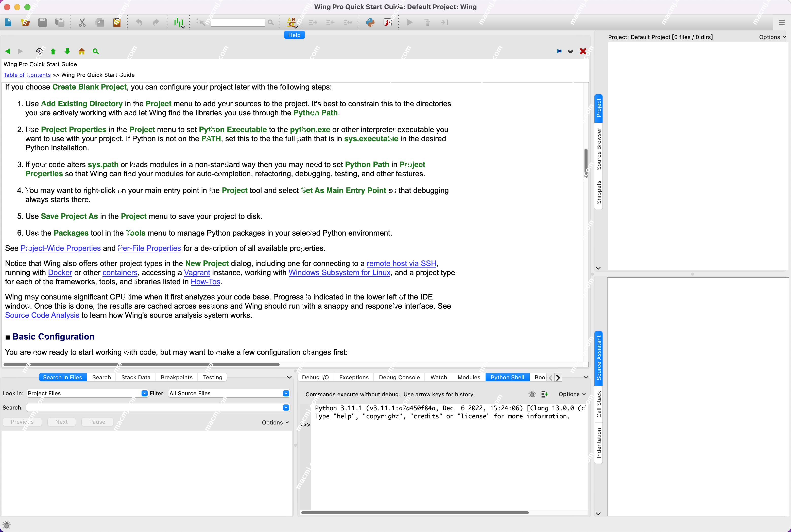The width and height of the screenshot is (791, 532).
Task: Open the Docker link
Action: coord(60,272)
